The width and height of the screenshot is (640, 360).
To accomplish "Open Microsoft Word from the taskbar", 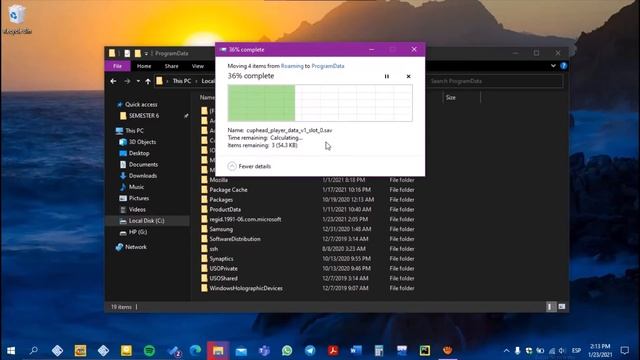I will pyautogui.click(x=356, y=350).
